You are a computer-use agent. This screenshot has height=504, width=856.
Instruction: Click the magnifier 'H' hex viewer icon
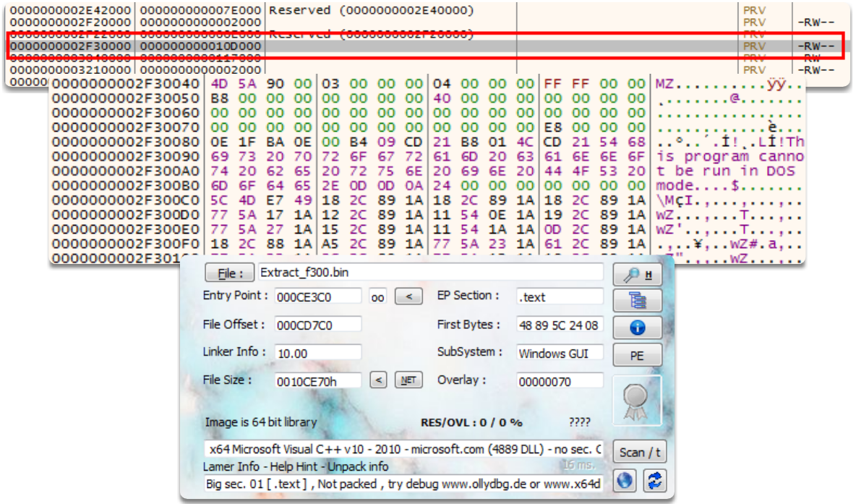coord(637,274)
